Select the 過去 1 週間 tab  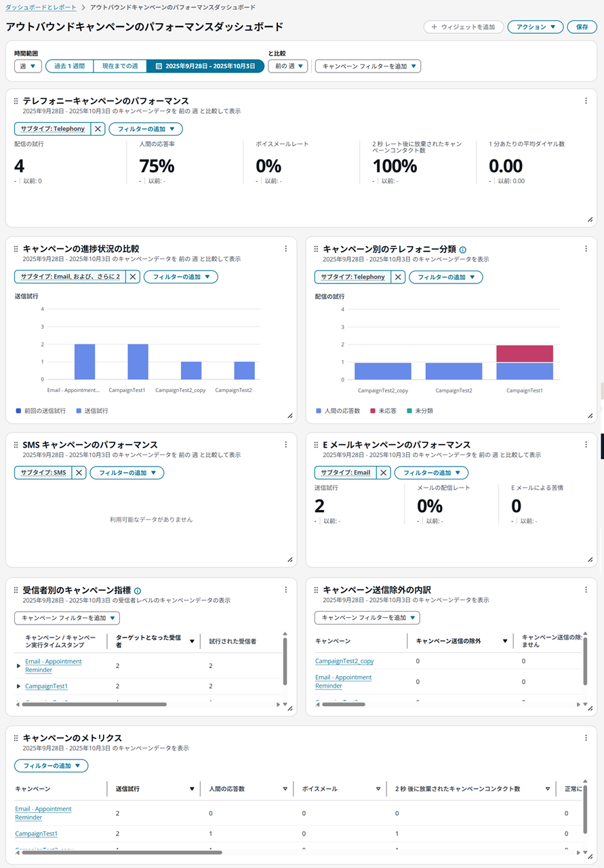pyautogui.click(x=69, y=66)
